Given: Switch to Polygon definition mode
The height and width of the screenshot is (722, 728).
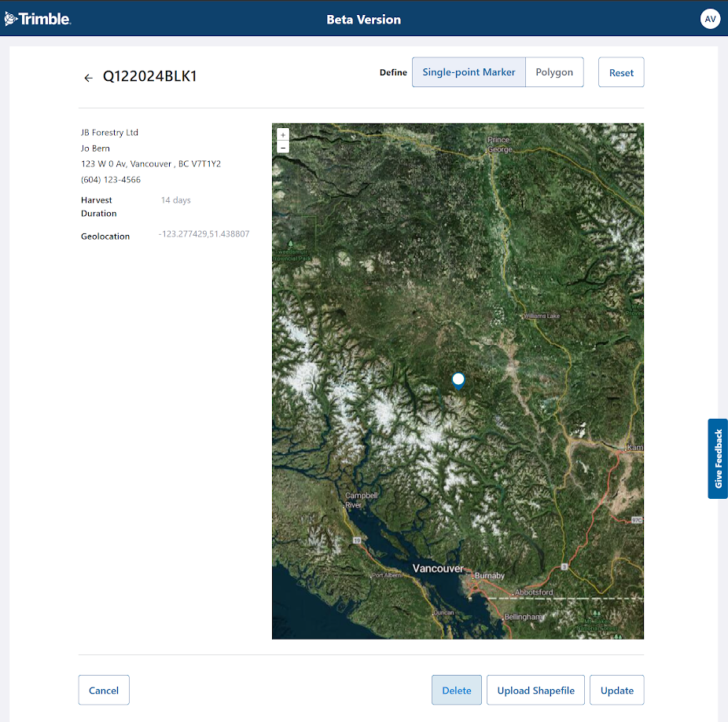Looking at the screenshot, I should pyautogui.click(x=554, y=71).
